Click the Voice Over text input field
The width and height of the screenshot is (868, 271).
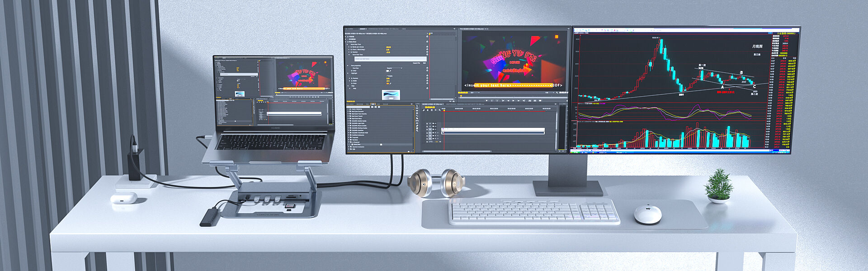click(390, 59)
